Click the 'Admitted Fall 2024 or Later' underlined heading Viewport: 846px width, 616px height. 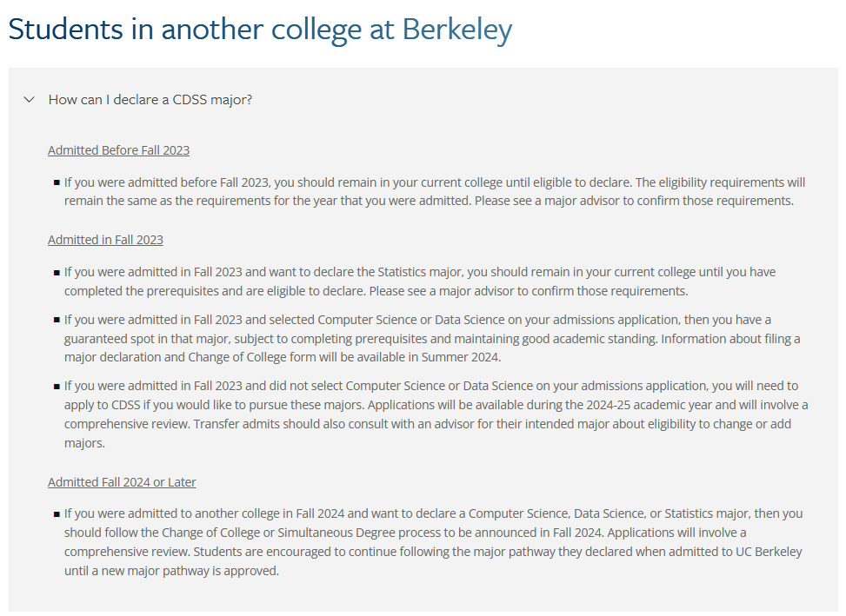click(122, 482)
